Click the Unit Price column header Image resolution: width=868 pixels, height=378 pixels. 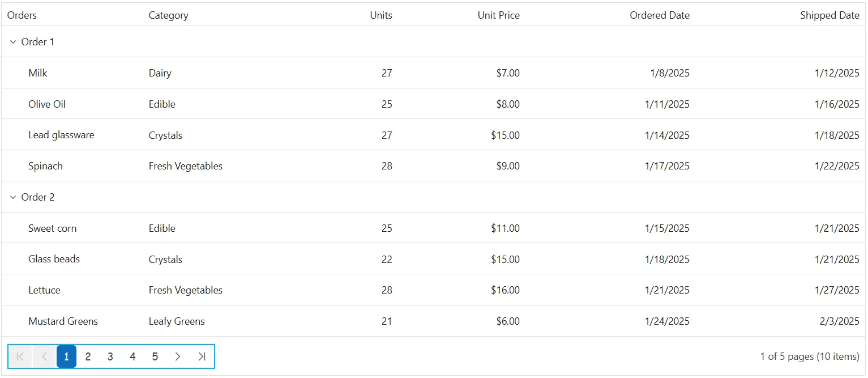tap(498, 15)
